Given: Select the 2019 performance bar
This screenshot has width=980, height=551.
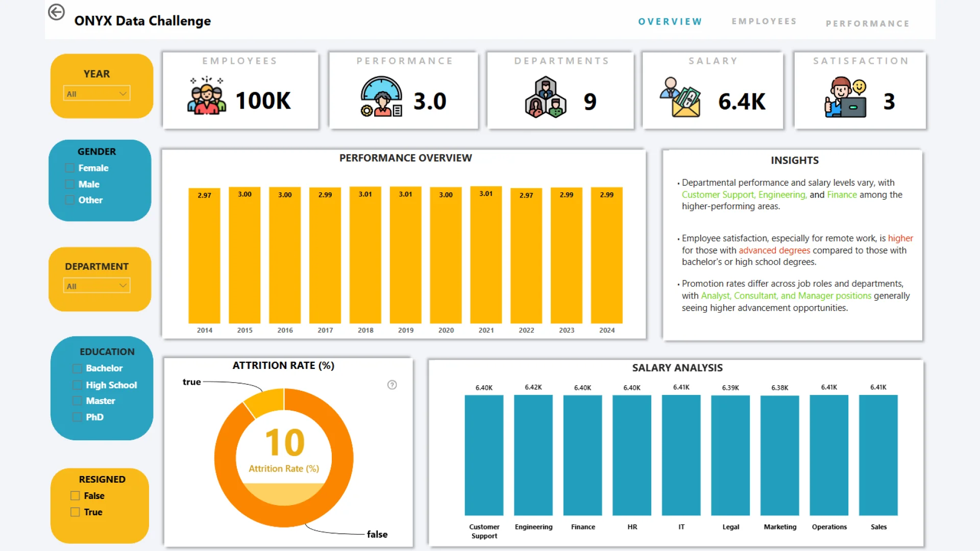Looking at the screenshot, I should tap(406, 255).
